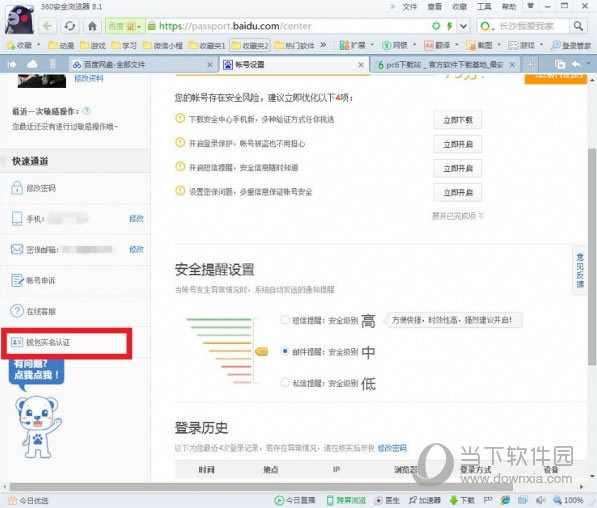Click the 修改密码 link under 登录历史
Screen dimensions: 597x508
(392, 448)
